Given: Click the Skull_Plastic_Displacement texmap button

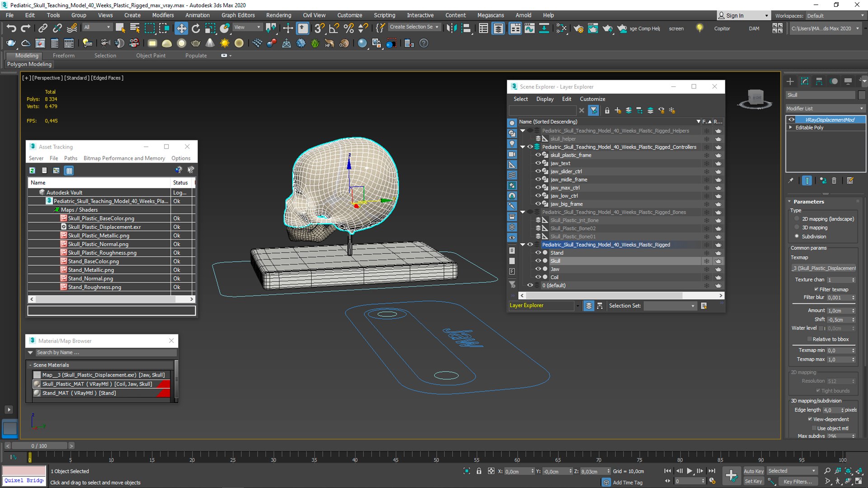Looking at the screenshot, I should pyautogui.click(x=824, y=268).
